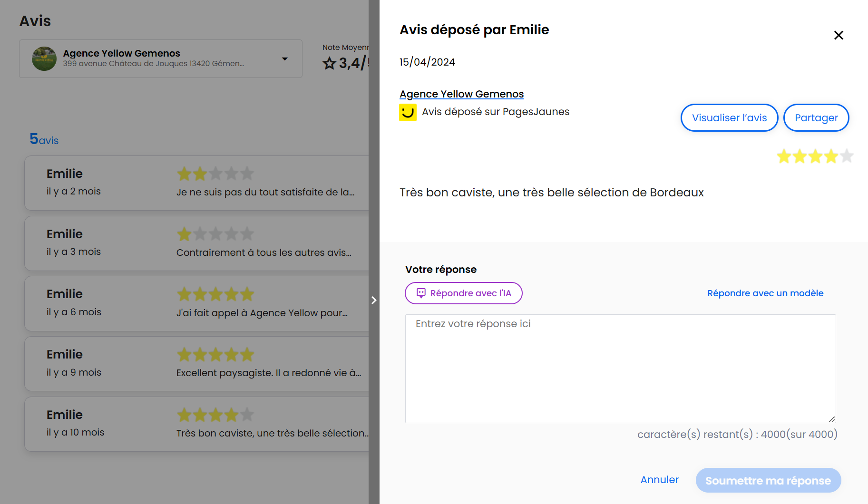Click the five-star rating of the 6 mois review
The width and height of the screenshot is (868, 504).
click(x=215, y=294)
